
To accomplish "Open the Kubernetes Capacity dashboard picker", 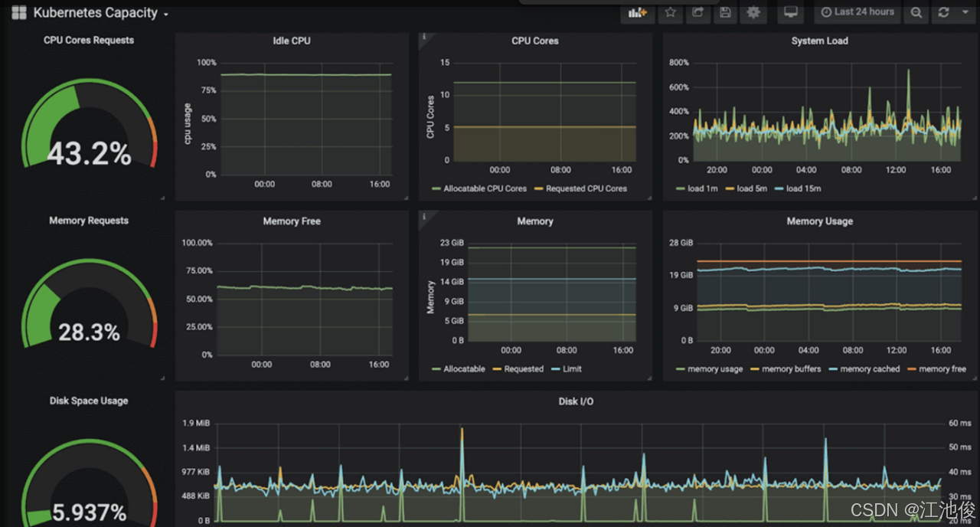I will pos(100,13).
